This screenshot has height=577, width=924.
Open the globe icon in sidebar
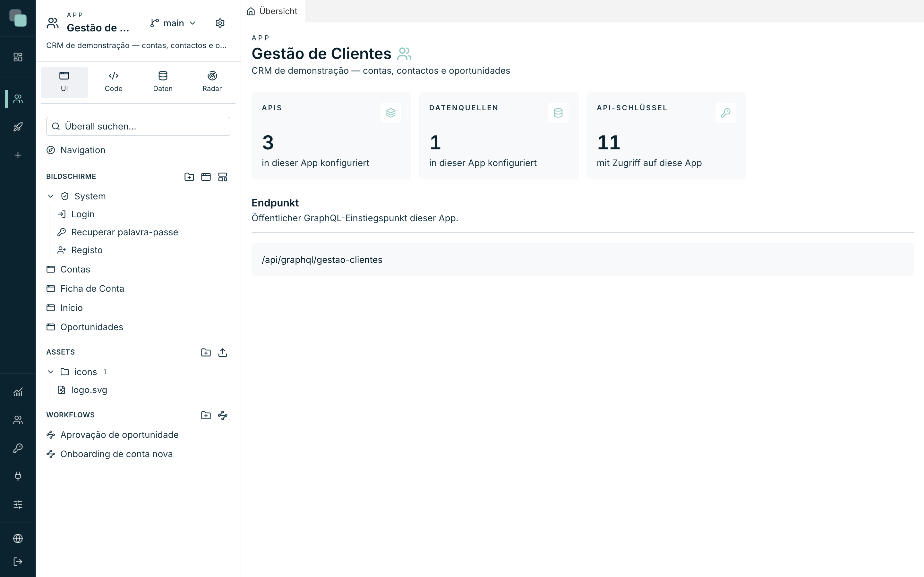[18, 539]
